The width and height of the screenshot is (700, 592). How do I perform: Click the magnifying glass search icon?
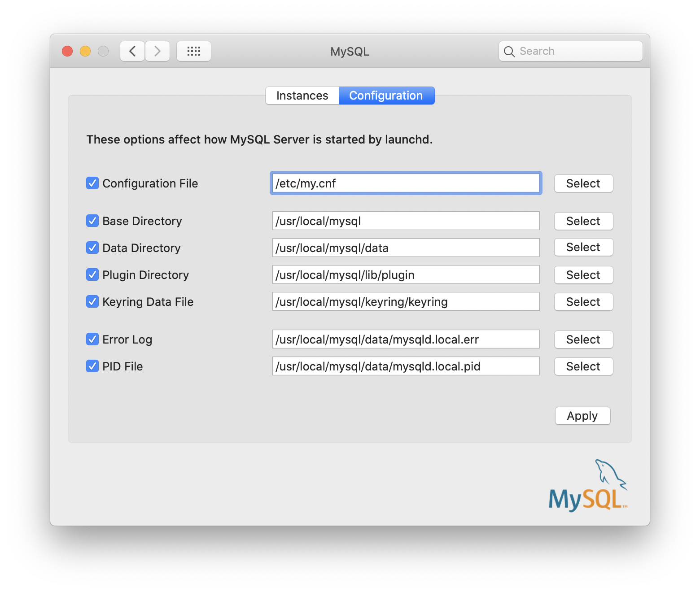tap(509, 52)
